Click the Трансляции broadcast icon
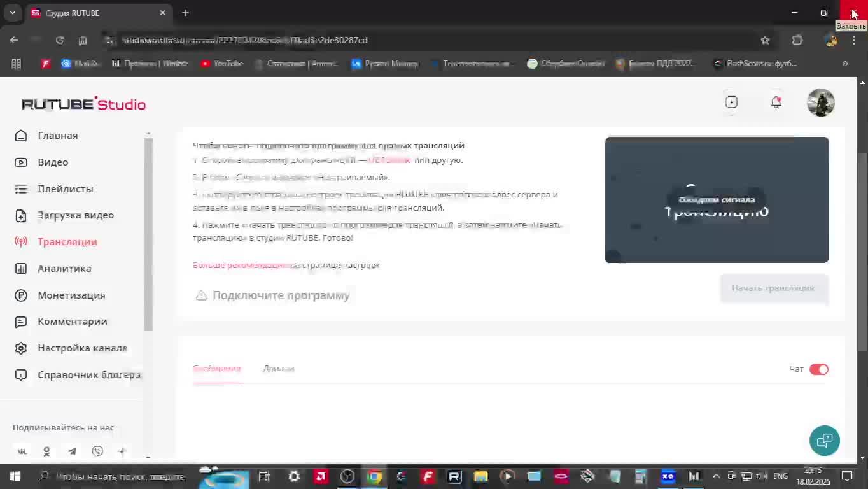Image resolution: width=868 pixels, height=489 pixels. [21, 242]
